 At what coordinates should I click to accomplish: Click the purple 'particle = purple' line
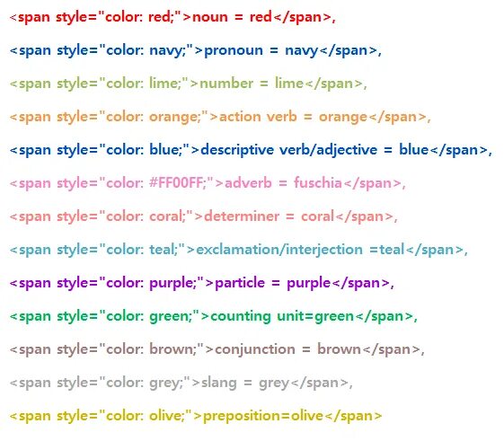(x=202, y=283)
